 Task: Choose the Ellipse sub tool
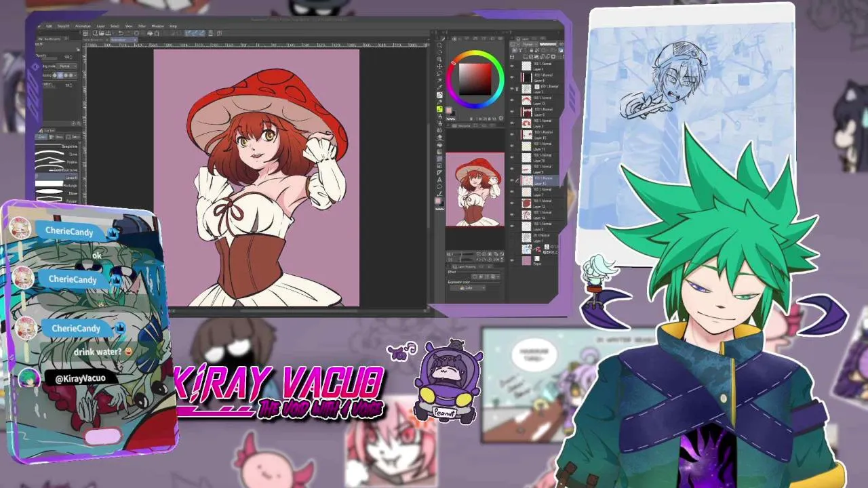click(56, 193)
